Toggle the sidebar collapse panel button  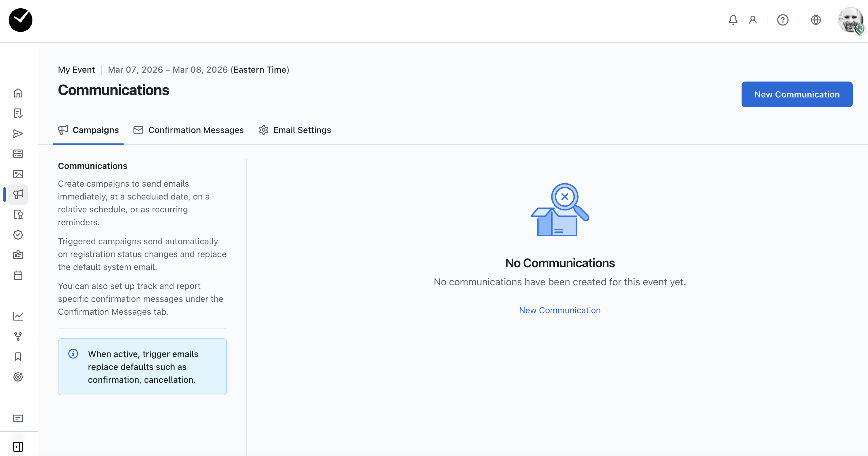tap(18, 446)
